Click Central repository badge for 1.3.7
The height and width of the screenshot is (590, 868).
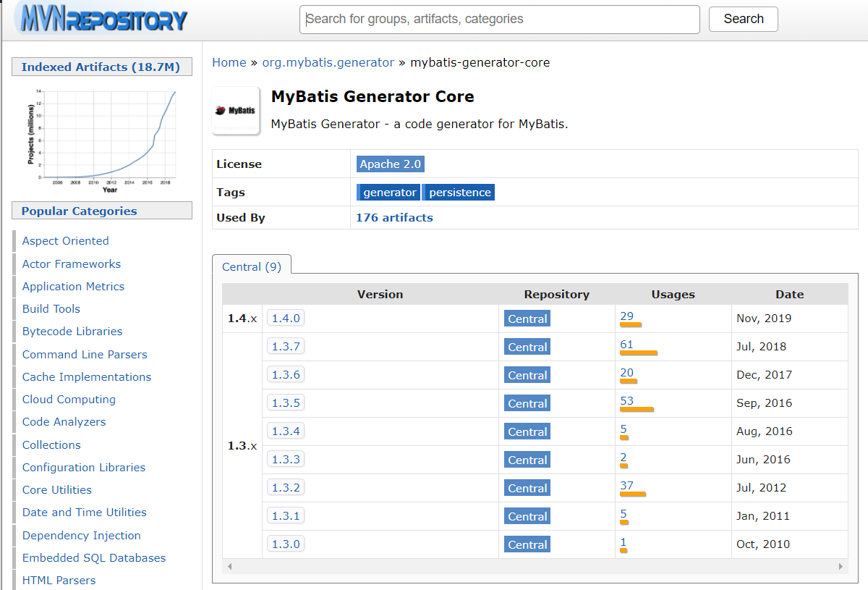pos(527,347)
